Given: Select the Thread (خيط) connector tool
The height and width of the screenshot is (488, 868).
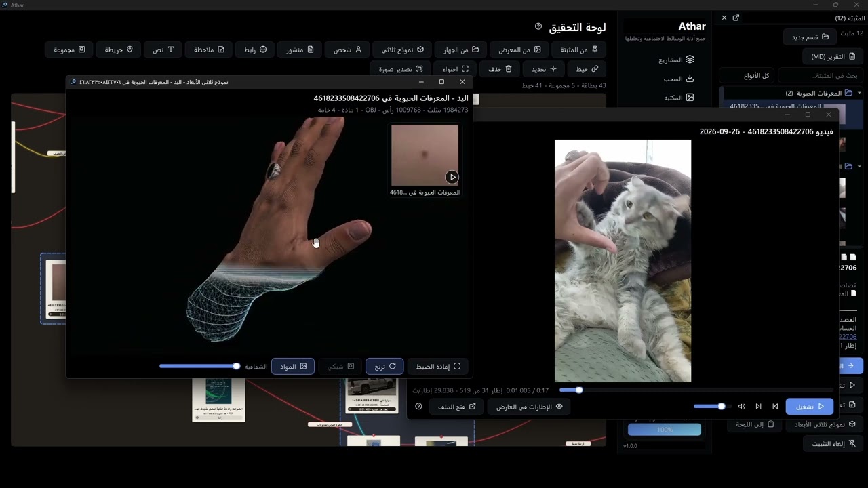Looking at the screenshot, I should (x=587, y=69).
